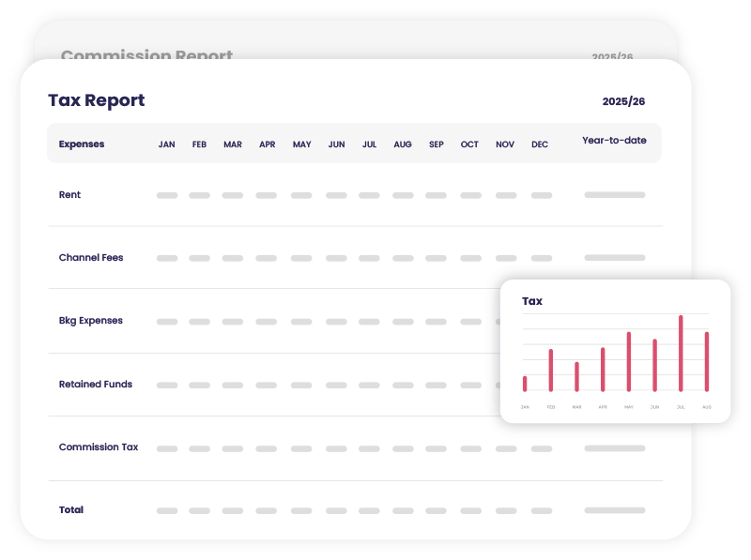Click the Rent JAN value cell
Image resolution: width=751 pixels, height=560 pixels.
[x=167, y=196]
